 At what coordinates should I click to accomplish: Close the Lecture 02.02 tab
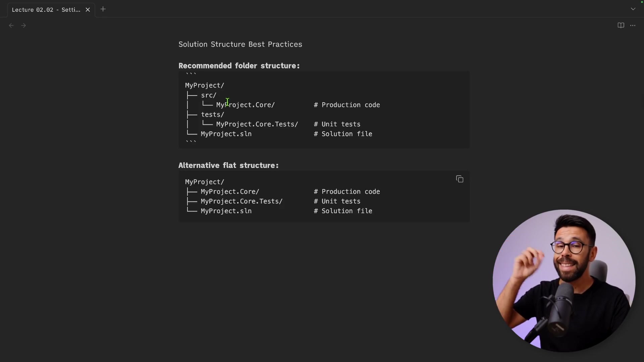pyautogui.click(x=88, y=9)
